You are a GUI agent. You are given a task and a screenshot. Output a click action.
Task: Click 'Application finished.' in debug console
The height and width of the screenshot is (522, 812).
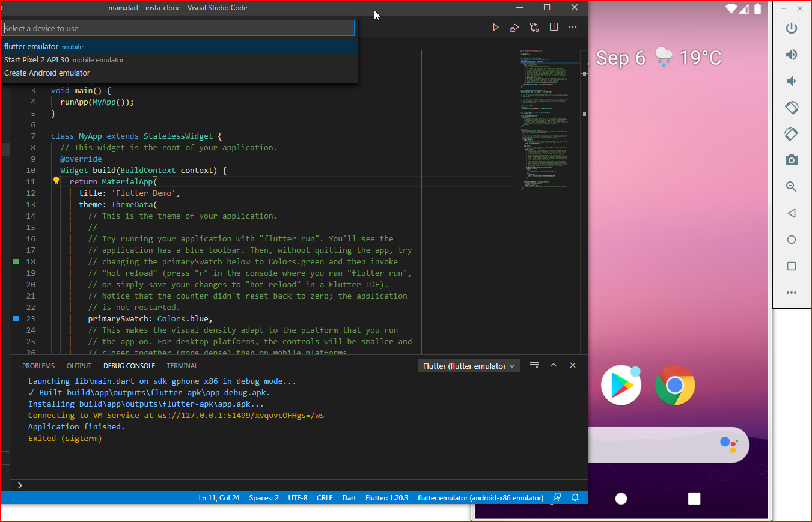pyautogui.click(x=76, y=427)
